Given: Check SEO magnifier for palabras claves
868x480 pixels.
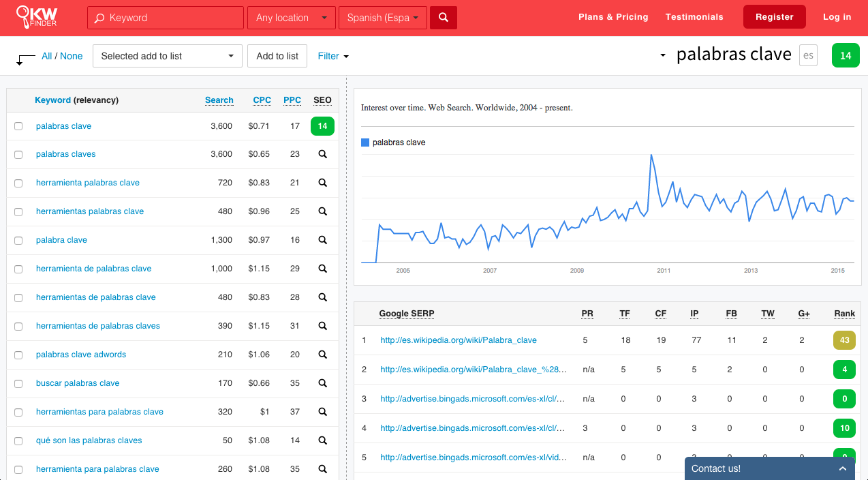Looking at the screenshot, I should tap(322, 154).
